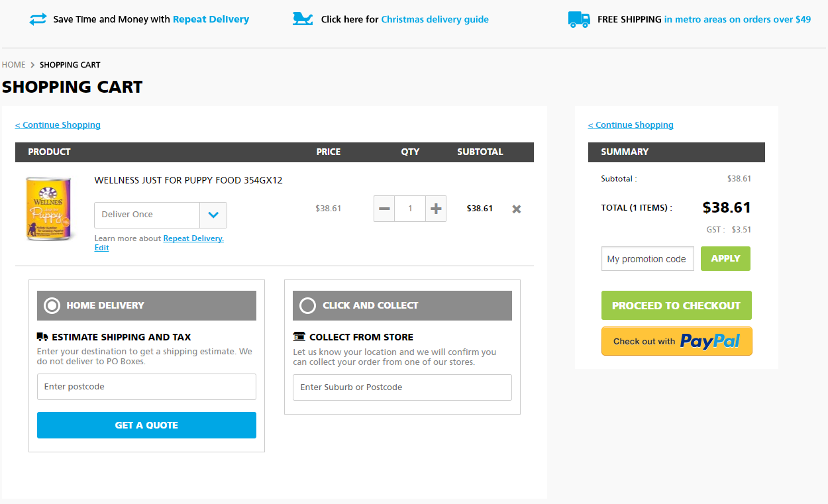The width and height of the screenshot is (828, 504).
Task: Click the product name Wellness Just For Puppy Food
Action: [188, 180]
